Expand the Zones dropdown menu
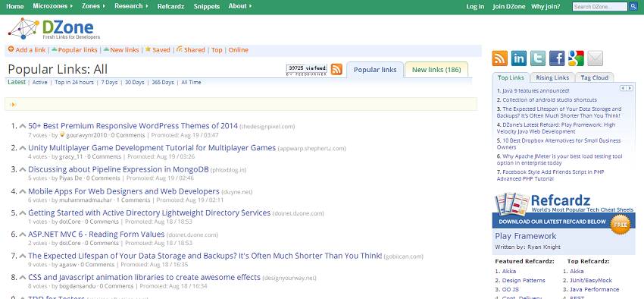Screen dimensions: 644x299 [93, 6]
